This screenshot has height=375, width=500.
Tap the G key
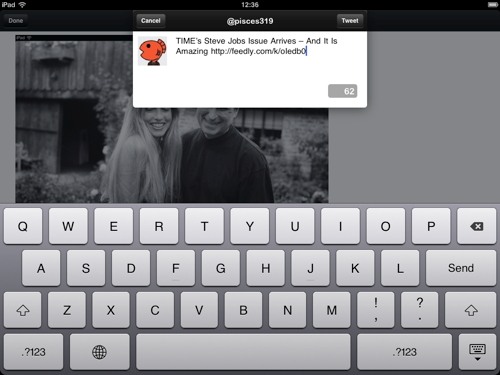pyautogui.click(x=221, y=268)
